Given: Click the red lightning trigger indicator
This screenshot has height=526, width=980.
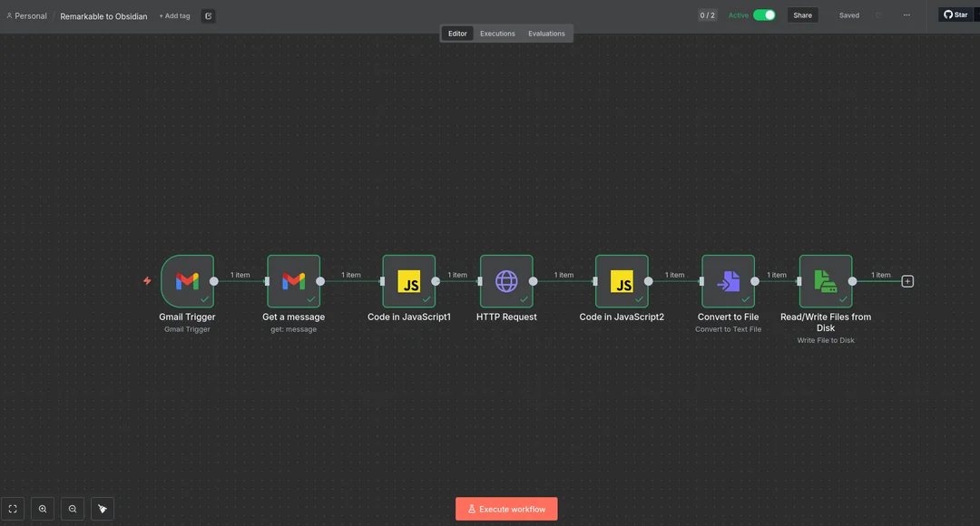Looking at the screenshot, I should (x=147, y=281).
